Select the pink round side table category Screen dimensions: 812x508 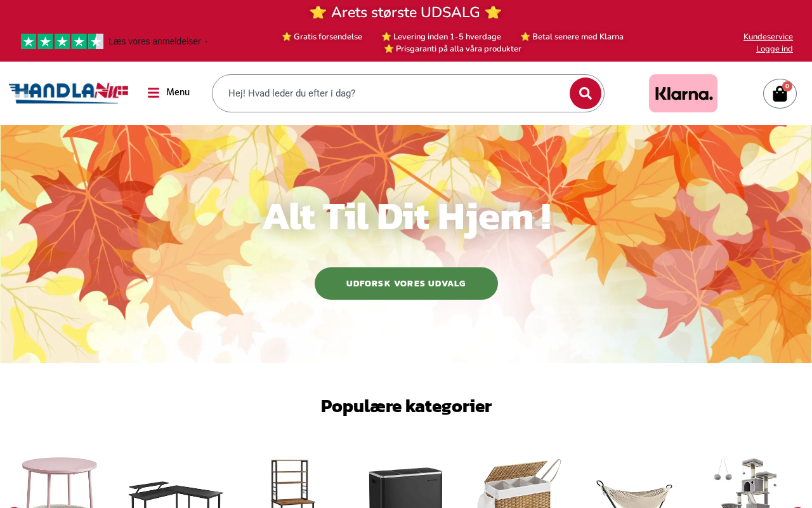click(x=58, y=483)
